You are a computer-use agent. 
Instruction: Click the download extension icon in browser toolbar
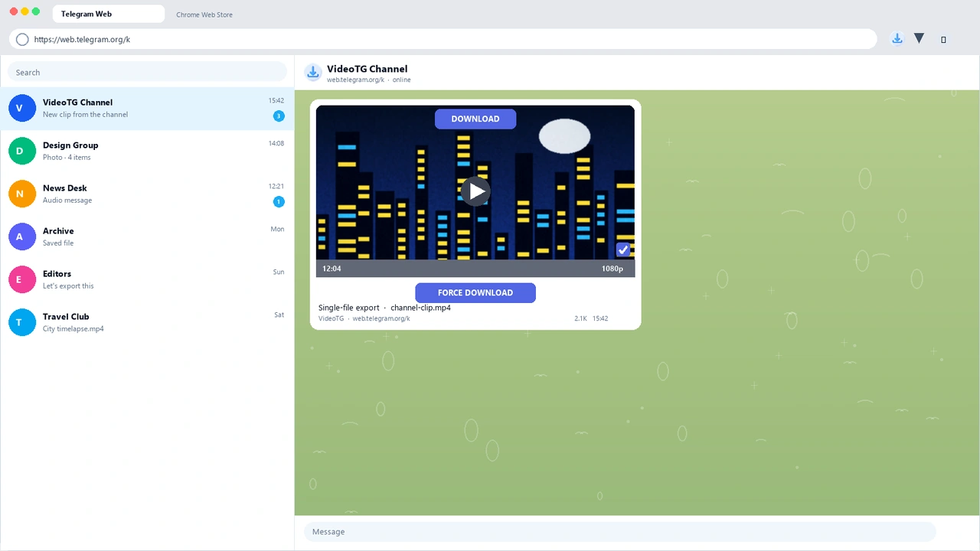(x=897, y=39)
